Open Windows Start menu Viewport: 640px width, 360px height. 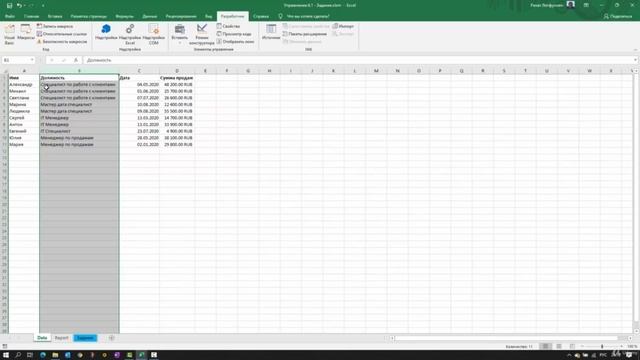[6, 355]
